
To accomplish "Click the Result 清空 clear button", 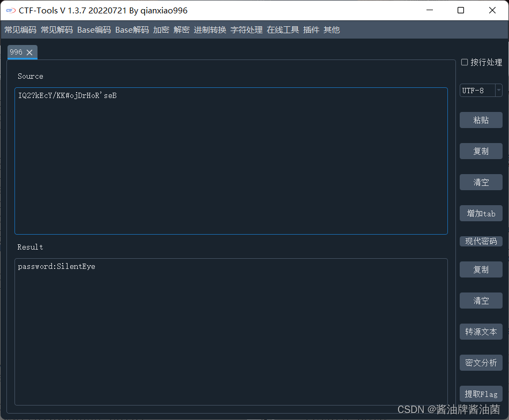I will coord(481,301).
